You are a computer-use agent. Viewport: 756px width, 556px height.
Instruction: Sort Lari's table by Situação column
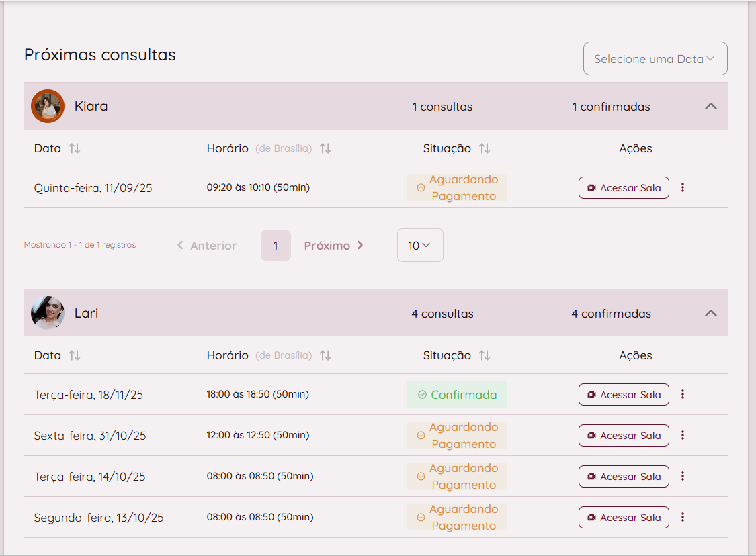pos(484,355)
